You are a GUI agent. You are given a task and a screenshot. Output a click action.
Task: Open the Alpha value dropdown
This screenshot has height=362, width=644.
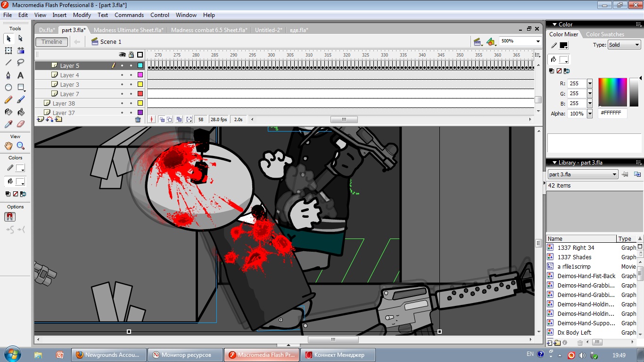(589, 114)
